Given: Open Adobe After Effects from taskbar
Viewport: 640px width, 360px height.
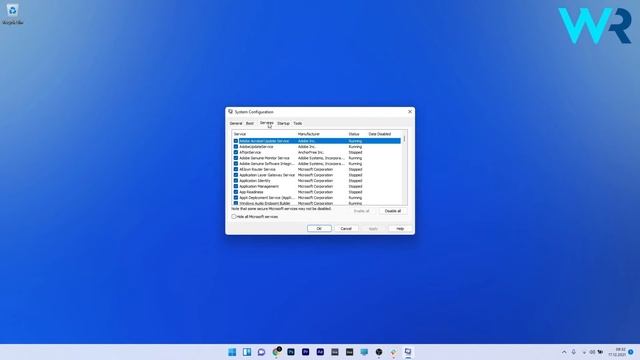Looking at the screenshot, I should click(320, 352).
